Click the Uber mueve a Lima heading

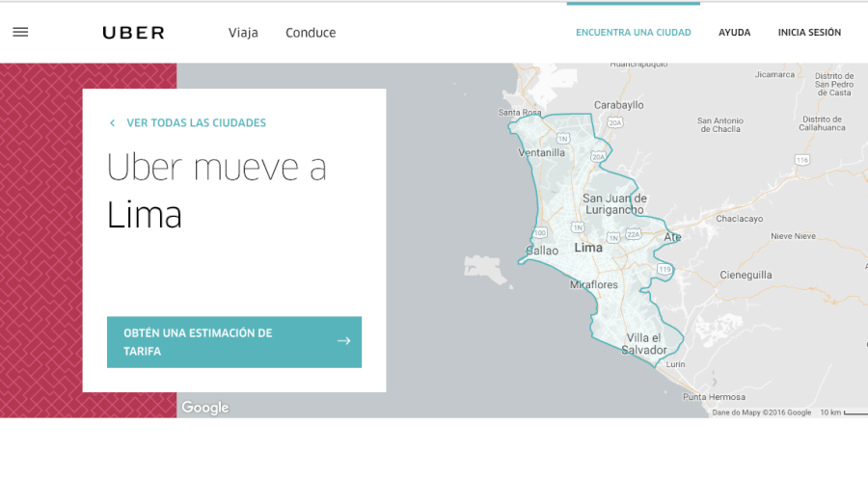[x=216, y=190]
